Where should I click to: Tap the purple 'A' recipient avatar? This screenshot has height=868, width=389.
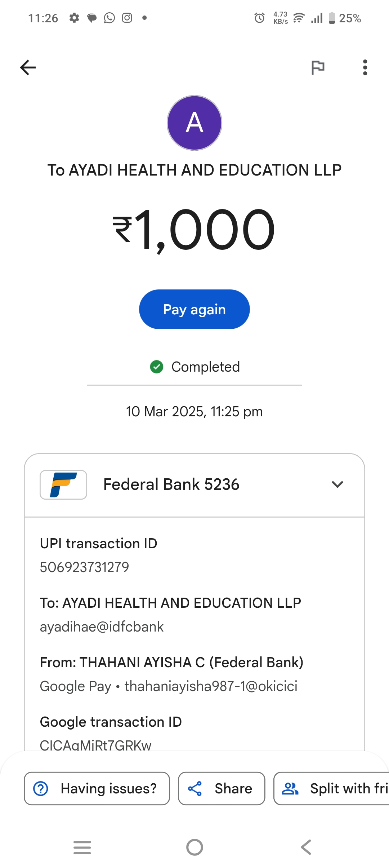click(194, 123)
